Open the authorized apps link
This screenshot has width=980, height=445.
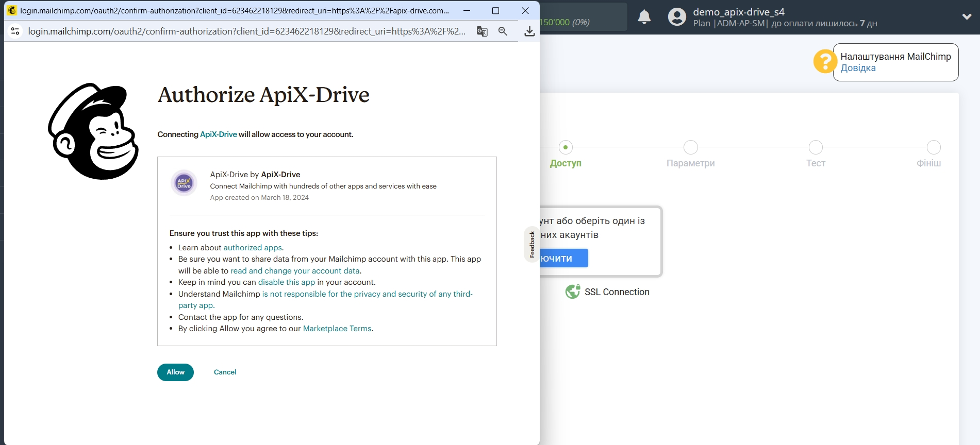point(253,248)
